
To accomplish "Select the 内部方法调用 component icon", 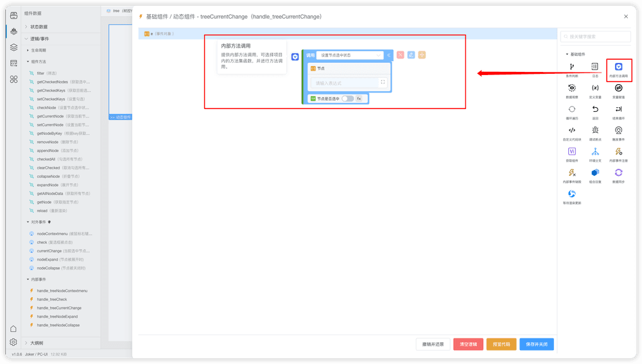I will [618, 67].
